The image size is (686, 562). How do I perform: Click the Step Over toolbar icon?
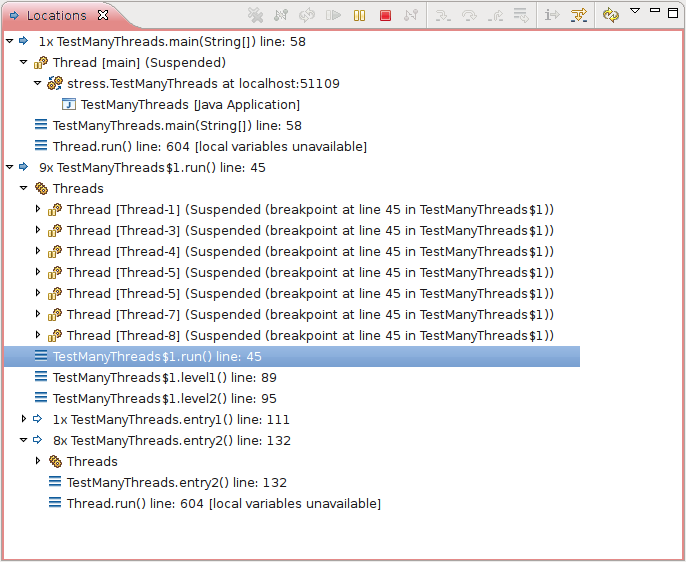click(469, 16)
